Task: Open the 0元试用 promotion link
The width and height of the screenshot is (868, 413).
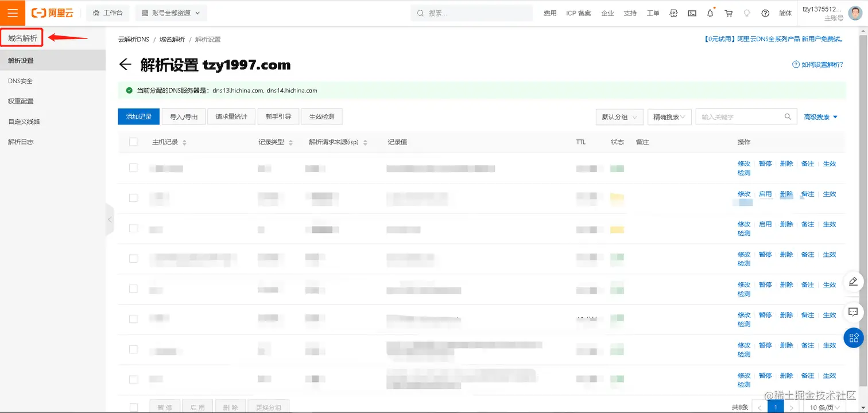Action: [x=773, y=40]
